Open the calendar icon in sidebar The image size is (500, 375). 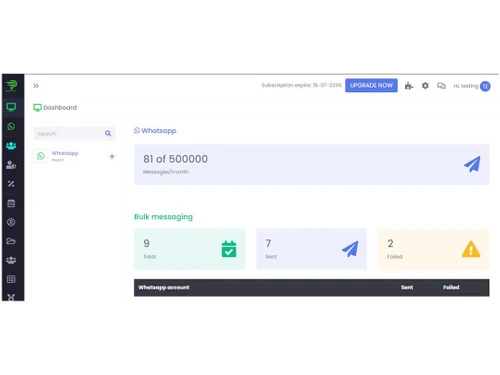point(11,203)
